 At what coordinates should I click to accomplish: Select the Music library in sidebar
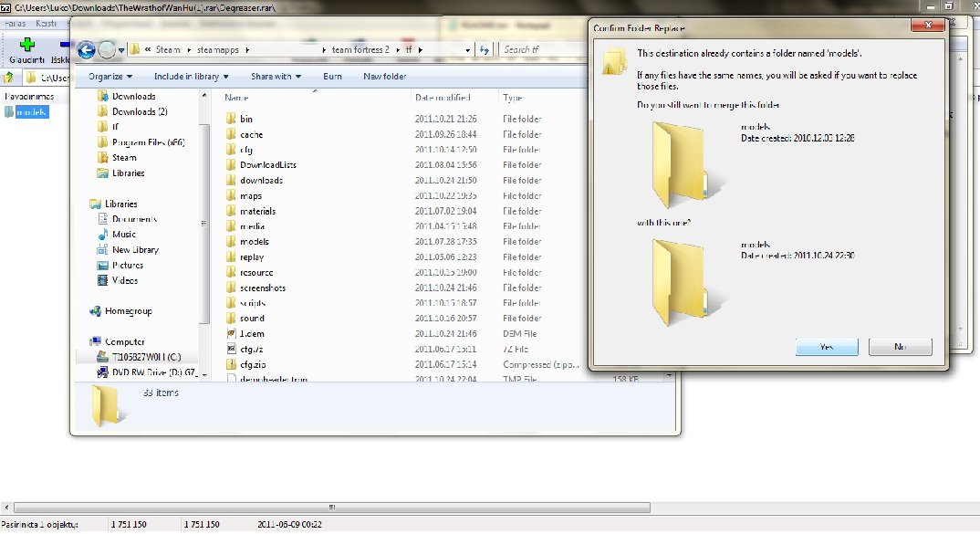coord(124,235)
